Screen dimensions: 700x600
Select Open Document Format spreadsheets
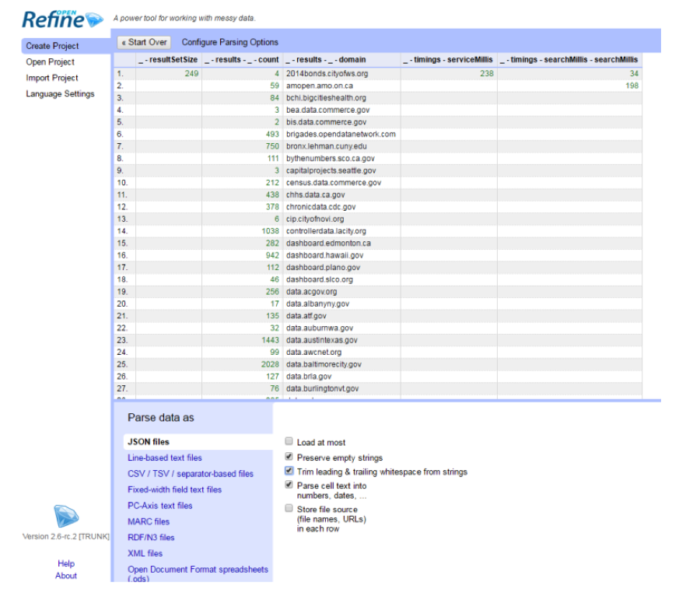(x=198, y=574)
